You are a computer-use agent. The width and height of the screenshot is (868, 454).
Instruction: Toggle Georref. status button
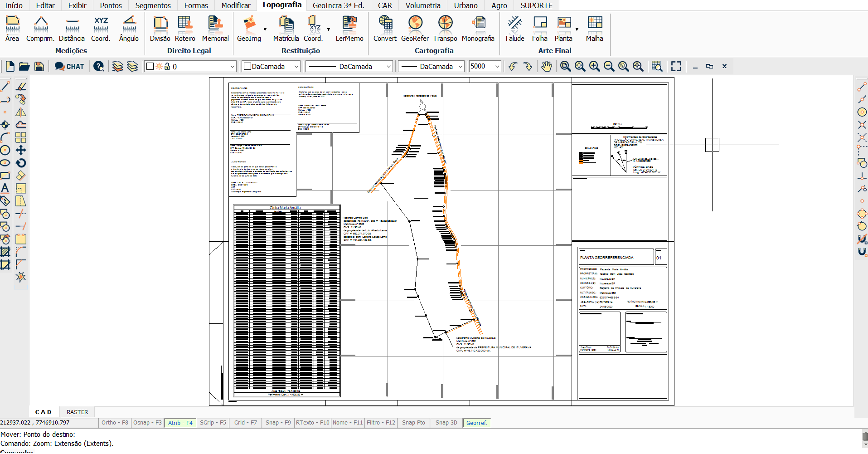pos(477,423)
